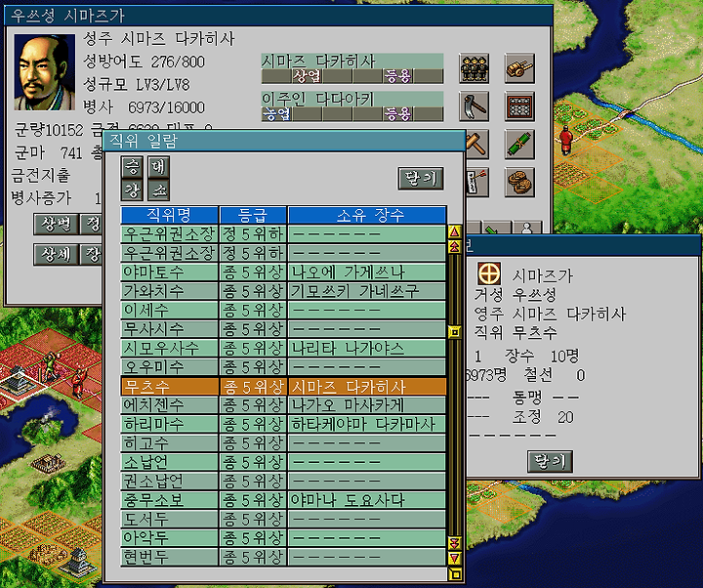Click the title list scrollbar thumb
Image resolution: width=703 pixels, height=588 pixels.
[x=455, y=332]
